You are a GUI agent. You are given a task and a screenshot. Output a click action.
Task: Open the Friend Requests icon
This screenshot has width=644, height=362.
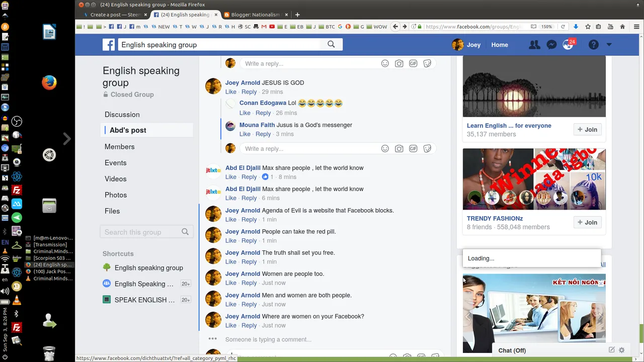point(534,45)
